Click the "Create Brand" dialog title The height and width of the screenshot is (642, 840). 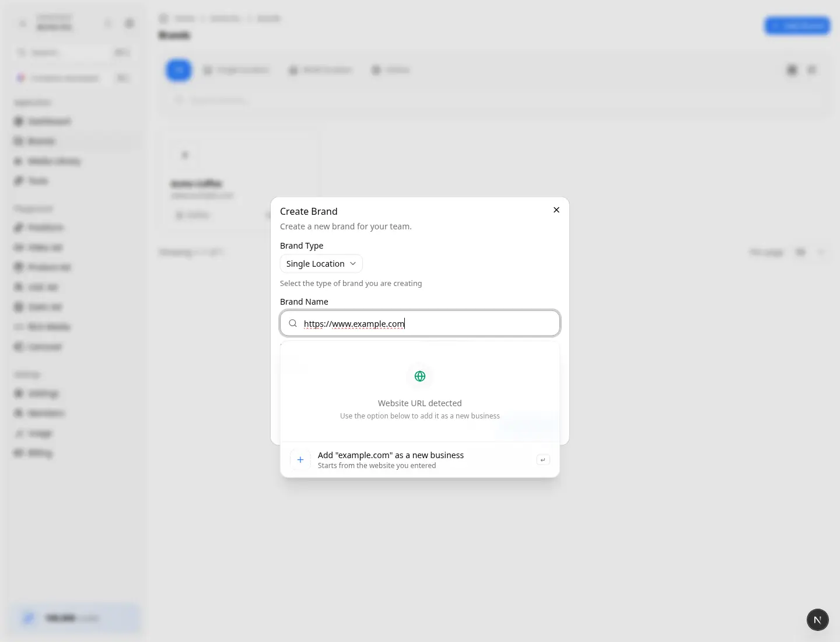tap(309, 211)
